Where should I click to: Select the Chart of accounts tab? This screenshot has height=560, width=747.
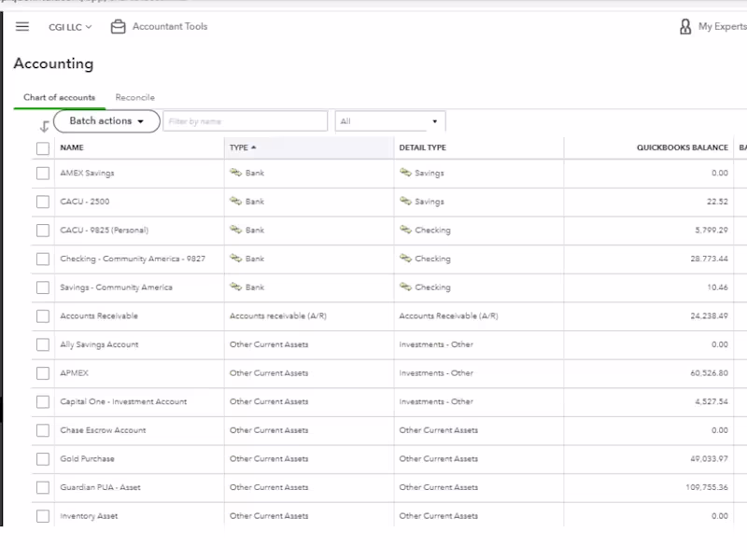[x=59, y=98]
